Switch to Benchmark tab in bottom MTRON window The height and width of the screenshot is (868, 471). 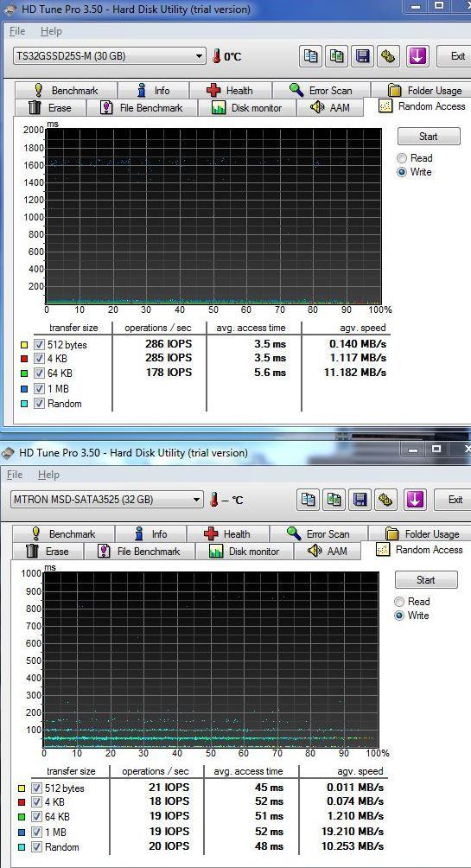(x=64, y=533)
